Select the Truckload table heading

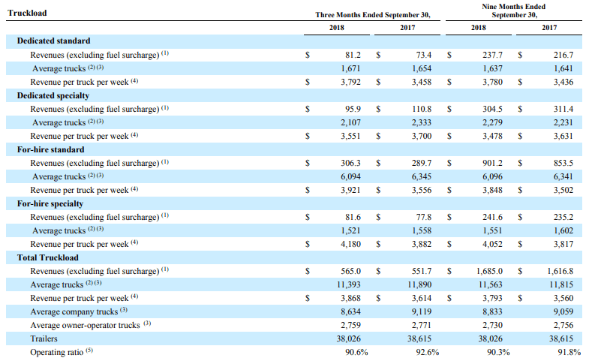[x=27, y=13]
